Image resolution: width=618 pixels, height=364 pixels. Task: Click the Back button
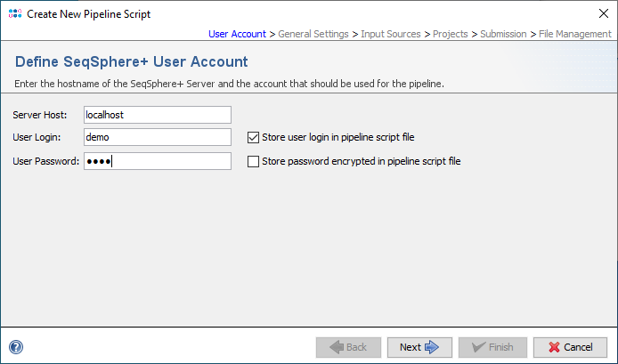tap(346, 347)
